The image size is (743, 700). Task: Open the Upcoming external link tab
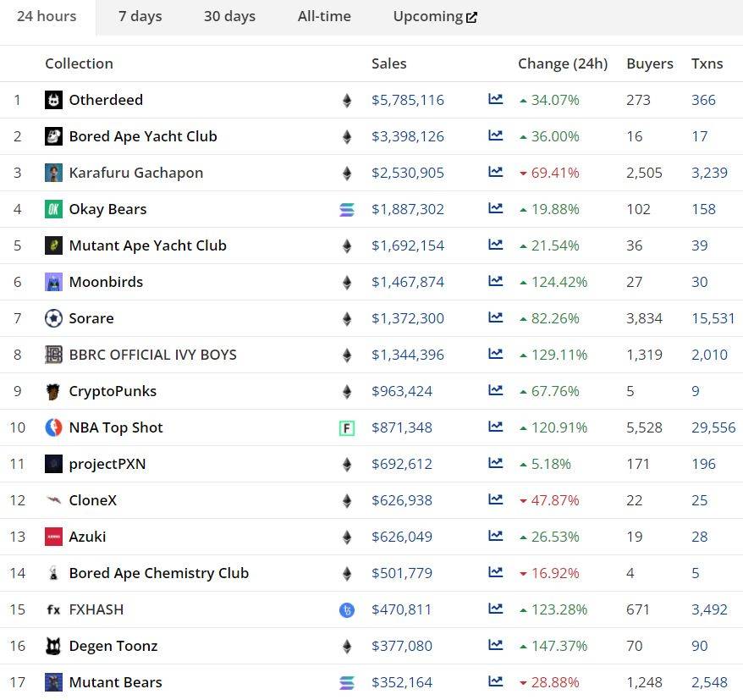[x=435, y=16]
